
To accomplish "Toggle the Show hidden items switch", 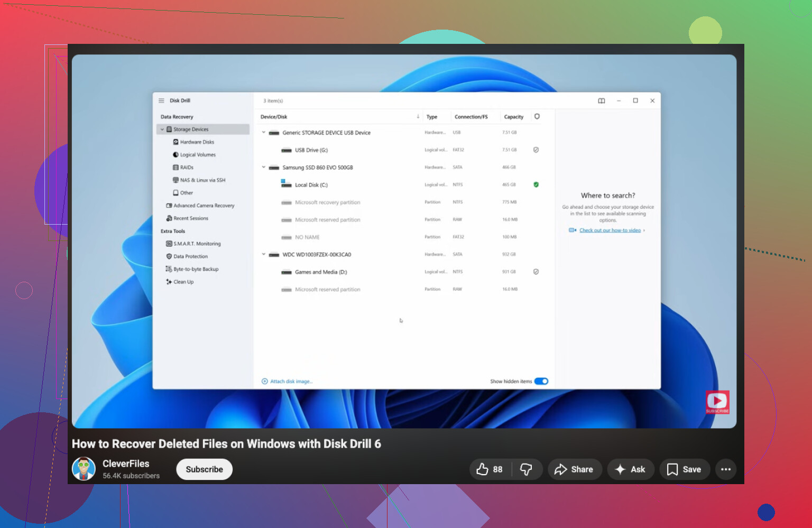I will pyautogui.click(x=541, y=382).
